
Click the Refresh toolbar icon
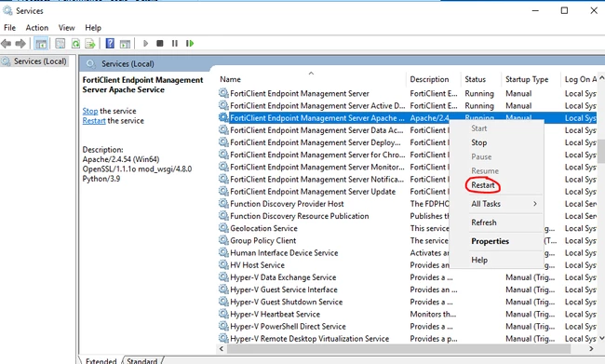click(x=75, y=44)
